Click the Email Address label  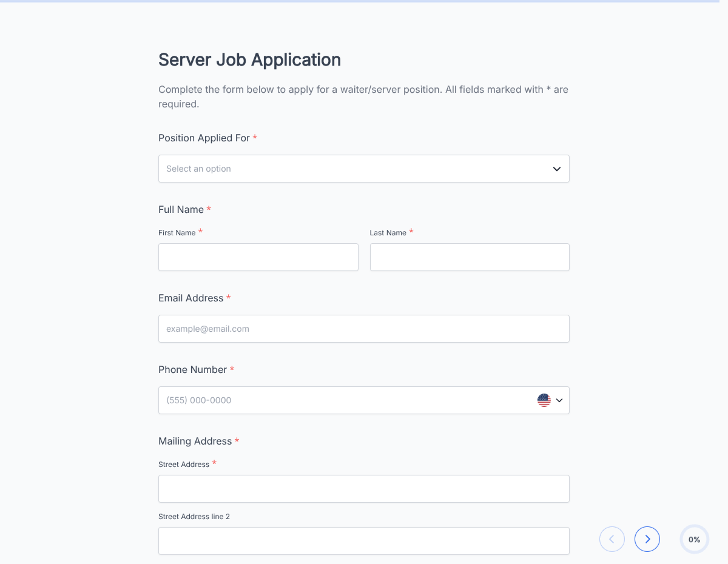(x=190, y=298)
